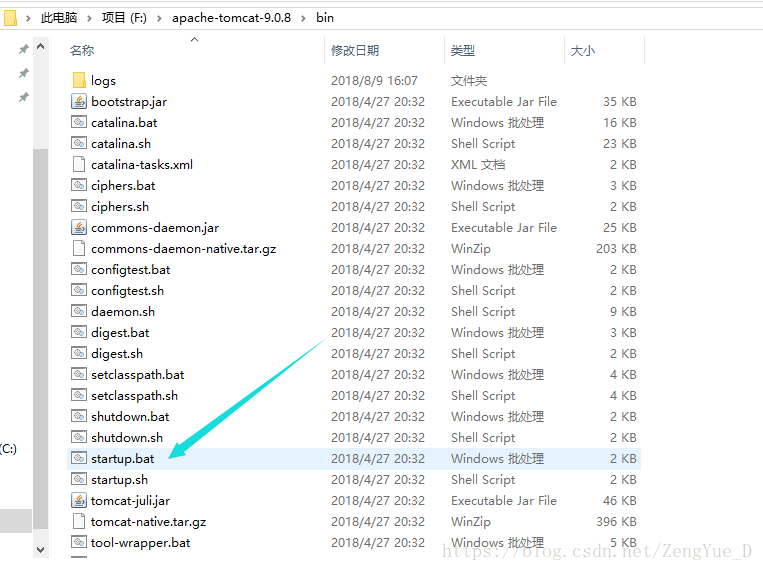Click the commons-daemon.jar Java icon

[x=79, y=227]
